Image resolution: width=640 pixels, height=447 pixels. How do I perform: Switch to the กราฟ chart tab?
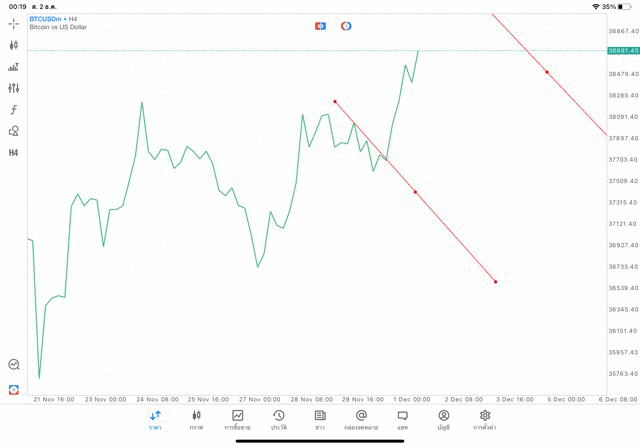[x=196, y=419]
